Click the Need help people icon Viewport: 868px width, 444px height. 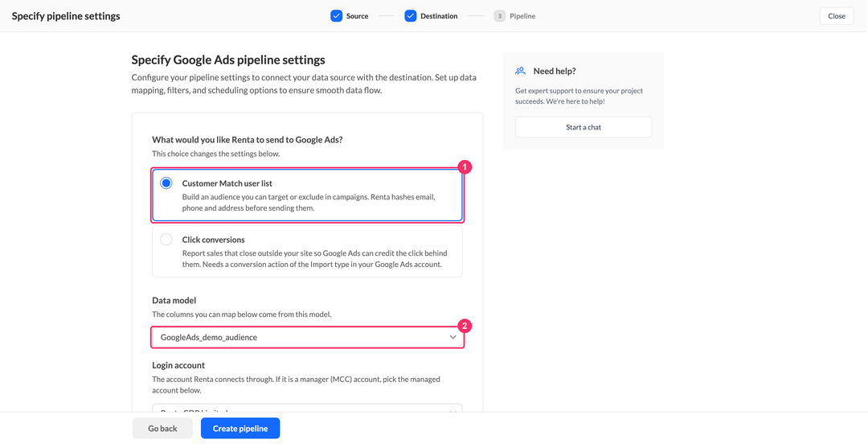(x=520, y=71)
